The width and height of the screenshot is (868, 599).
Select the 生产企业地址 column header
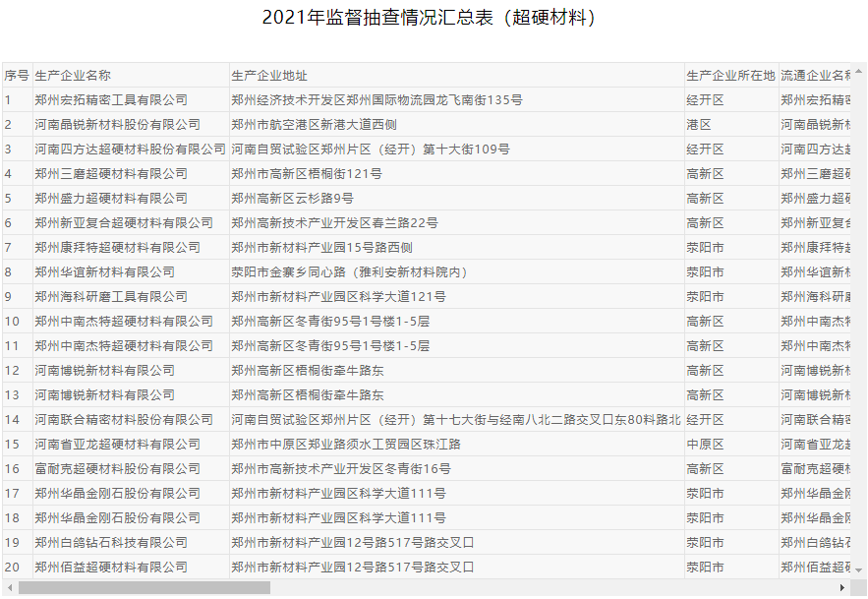coord(457,76)
